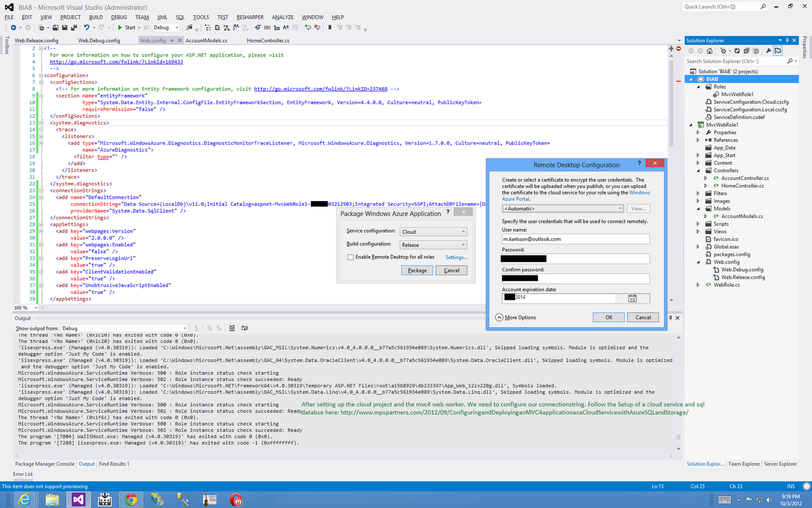This screenshot has height=508, width=812.
Task: Open the DEBUG menu
Action: 119,17
